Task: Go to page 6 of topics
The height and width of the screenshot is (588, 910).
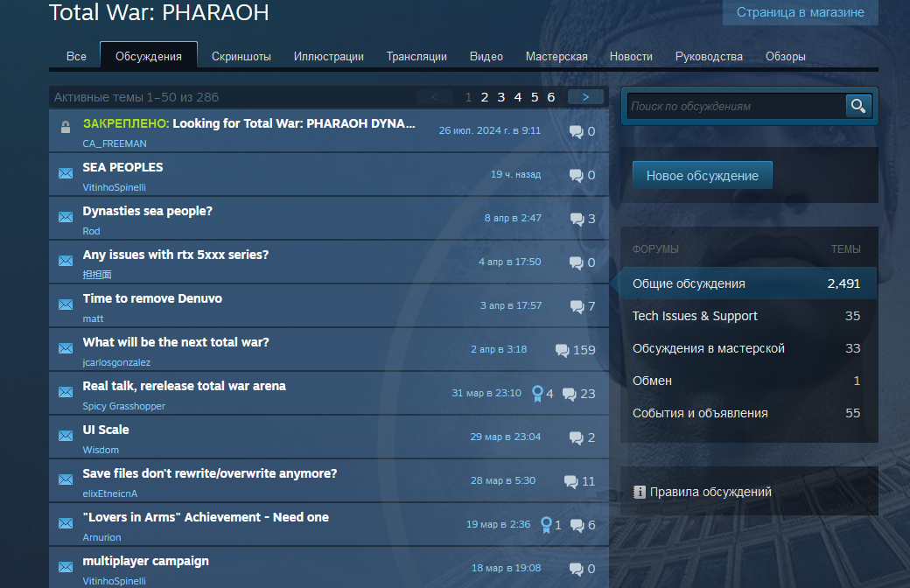Action: point(550,97)
